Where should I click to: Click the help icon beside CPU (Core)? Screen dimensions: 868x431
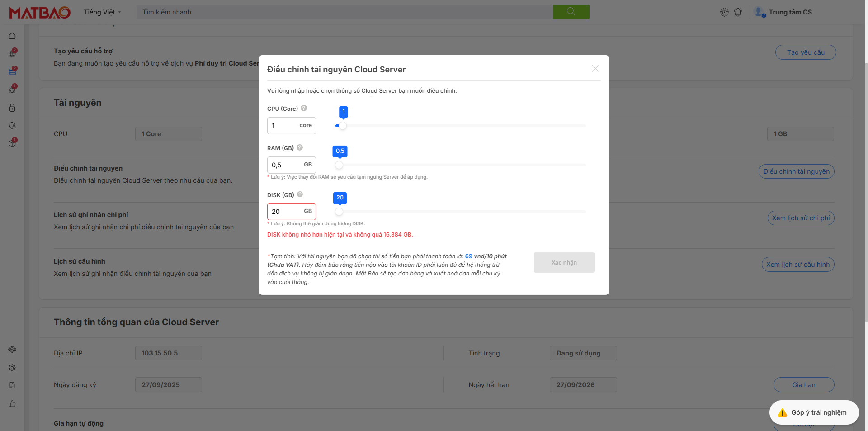(304, 109)
